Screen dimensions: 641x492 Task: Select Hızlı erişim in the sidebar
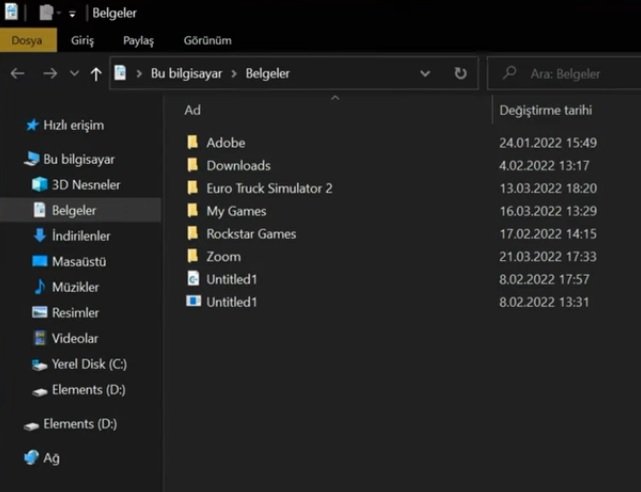click(x=74, y=125)
